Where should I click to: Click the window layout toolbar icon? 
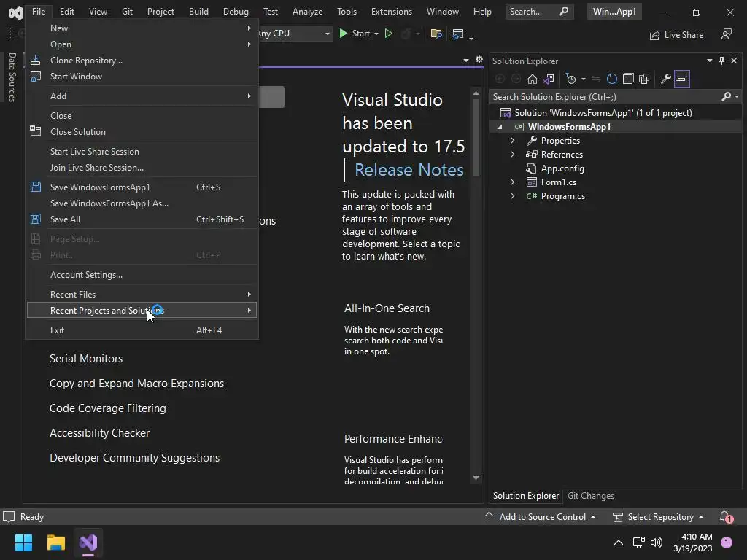[458, 34]
